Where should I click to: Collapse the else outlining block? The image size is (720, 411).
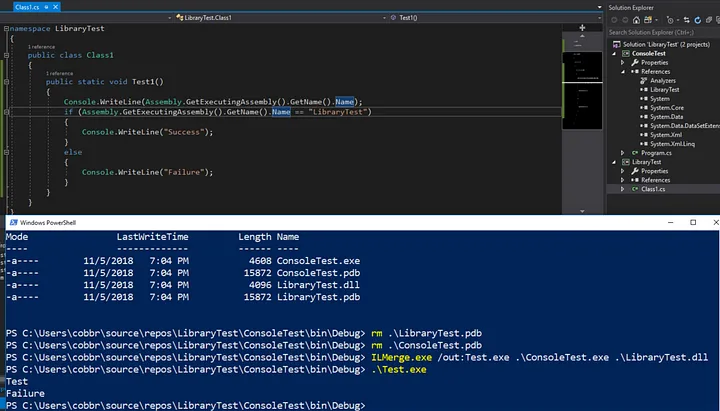6,152
